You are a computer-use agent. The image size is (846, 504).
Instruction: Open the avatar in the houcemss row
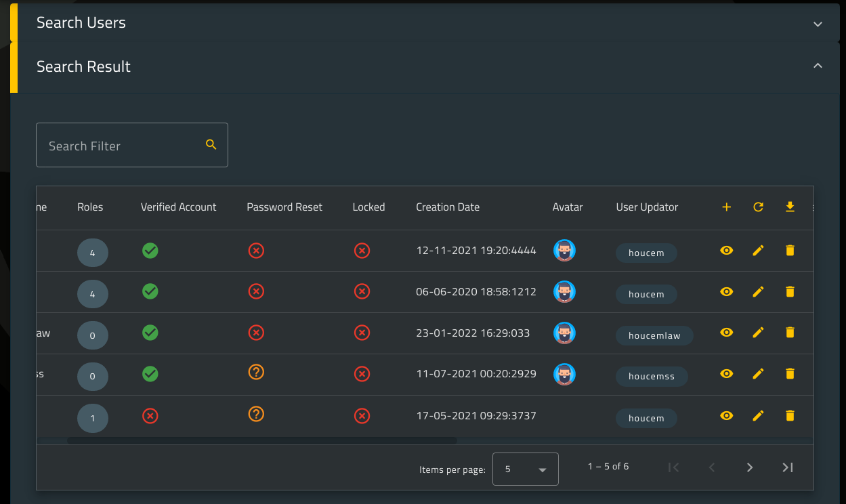tap(565, 374)
